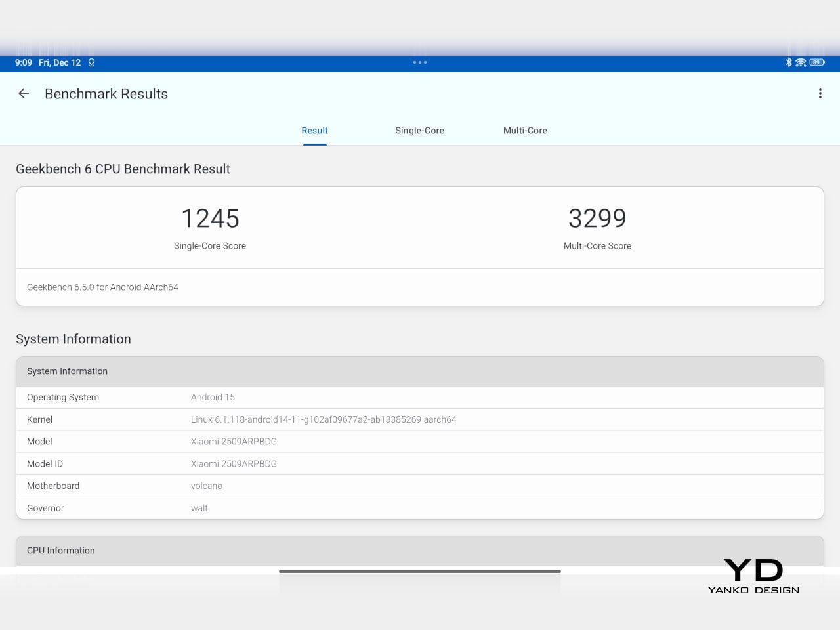Tap the bottom navigation gesture bar

[420, 572]
